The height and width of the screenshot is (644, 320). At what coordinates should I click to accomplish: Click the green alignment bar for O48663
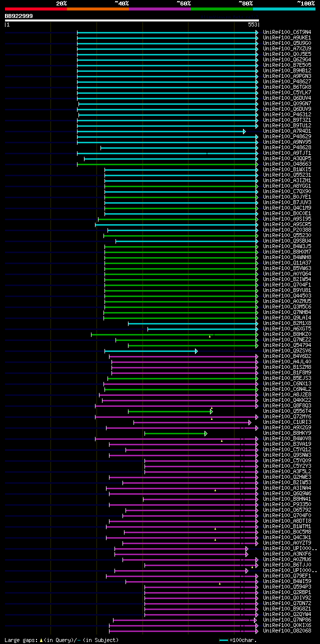click(167, 164)
